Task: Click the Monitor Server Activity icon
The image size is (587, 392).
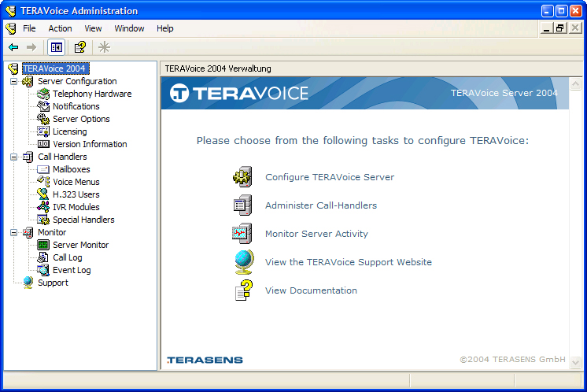Action: click(242, 234)
